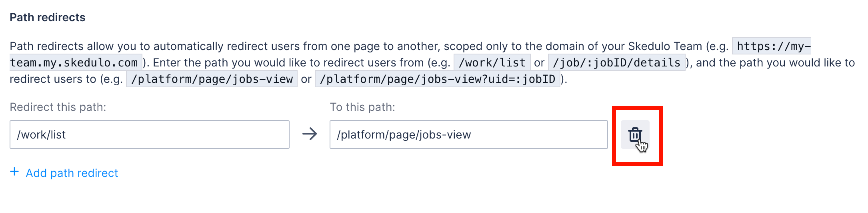Click the words 'Skedulo Team' in description
Viewport: 868px width, 213px height.
coord(665,46)
